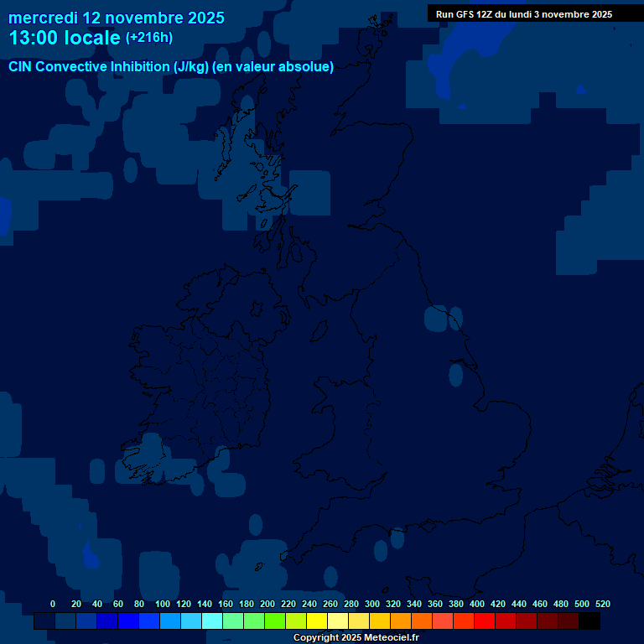Click the date title mercredi 12 novembre 2025
The width and height of the screenshot is (644, 644).
[117, 18]
